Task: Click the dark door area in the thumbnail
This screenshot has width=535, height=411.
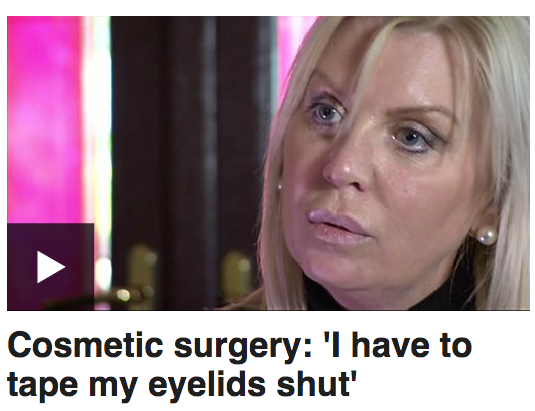Action: 191,136
